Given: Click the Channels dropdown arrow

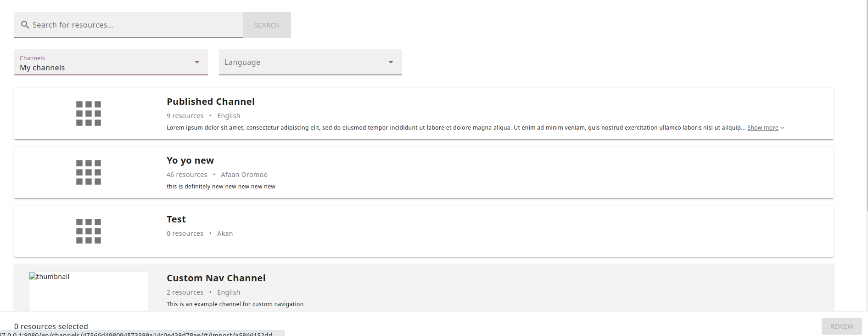Looking at the screenshot, I should click(x=197, y=62).
